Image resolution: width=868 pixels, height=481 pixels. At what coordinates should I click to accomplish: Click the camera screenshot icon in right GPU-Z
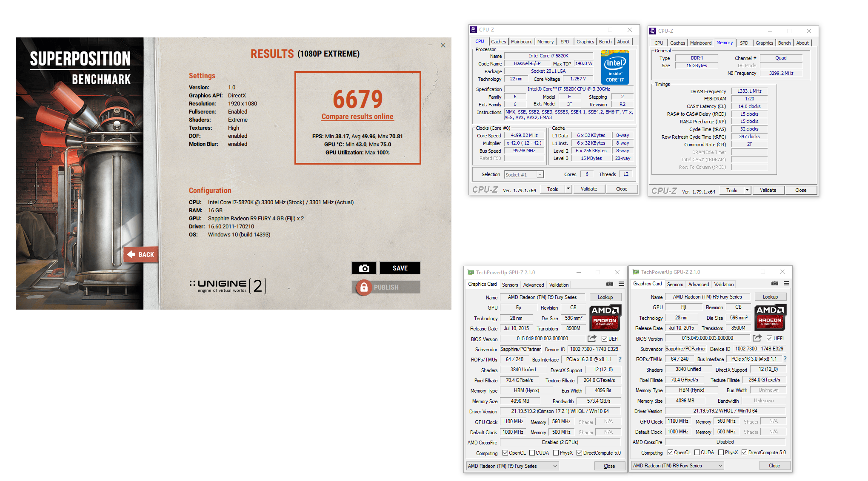pos(775,284)
